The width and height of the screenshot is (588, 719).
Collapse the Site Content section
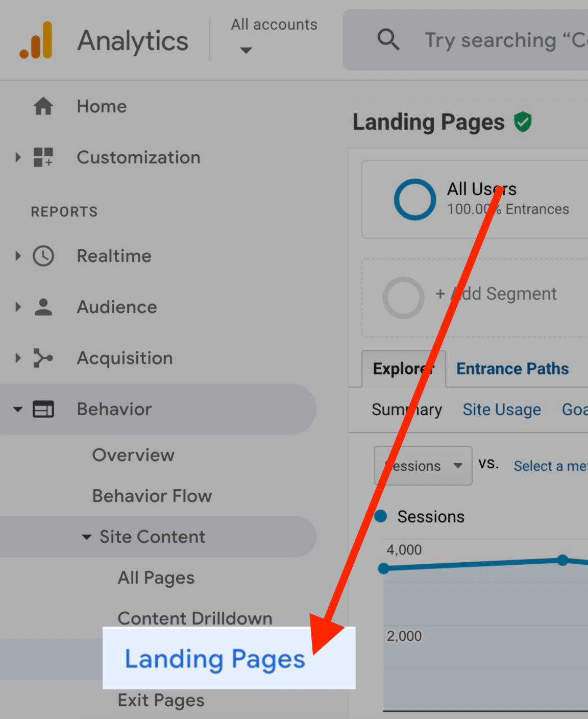[x=87, y=537]
